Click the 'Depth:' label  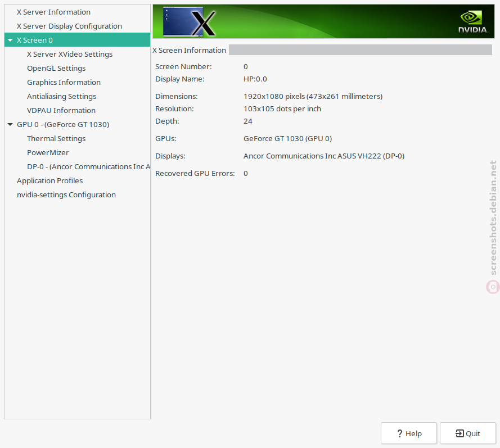167,121
